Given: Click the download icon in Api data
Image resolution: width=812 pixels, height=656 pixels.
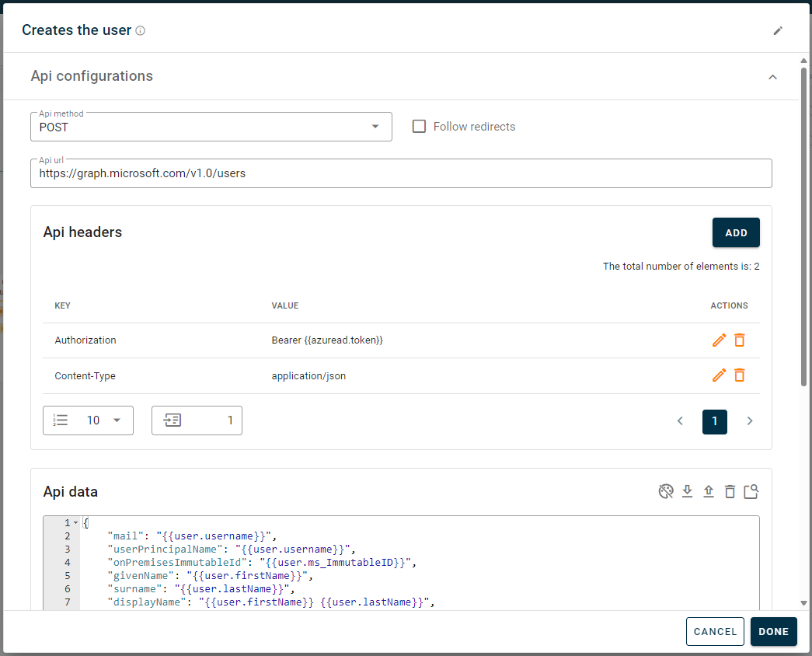Looking at the screenshot, I should point(687,491).
